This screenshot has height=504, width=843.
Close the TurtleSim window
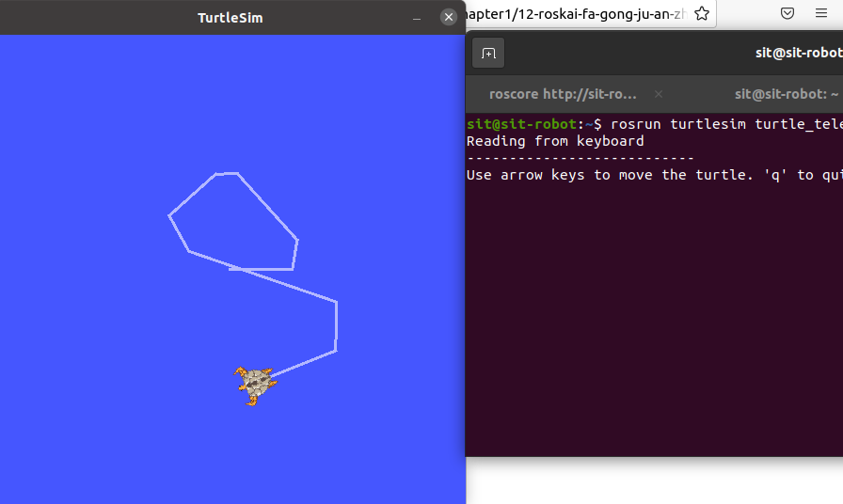pyautogui.click(x=449, y=18)
